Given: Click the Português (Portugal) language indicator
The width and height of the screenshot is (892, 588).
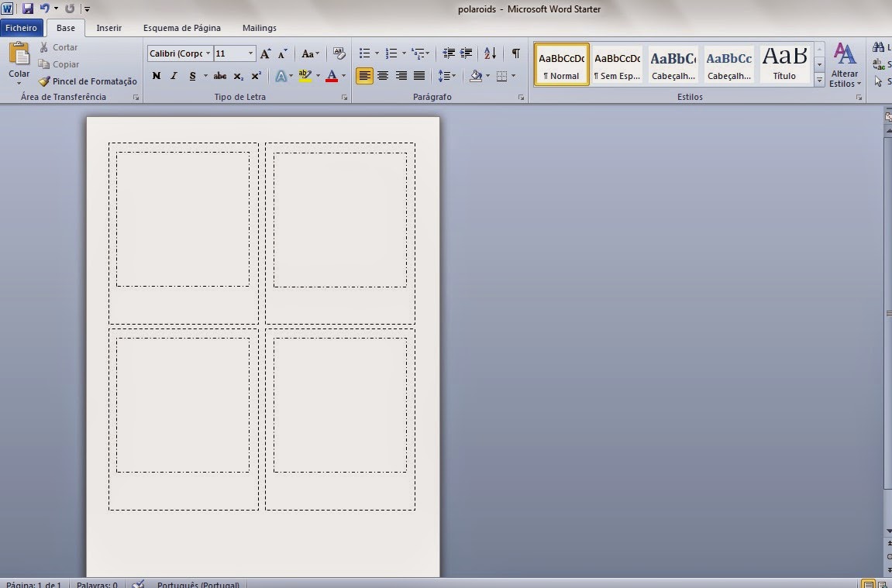Looking at the screenshot, I should pyautogui.click(x=198, y=584).
